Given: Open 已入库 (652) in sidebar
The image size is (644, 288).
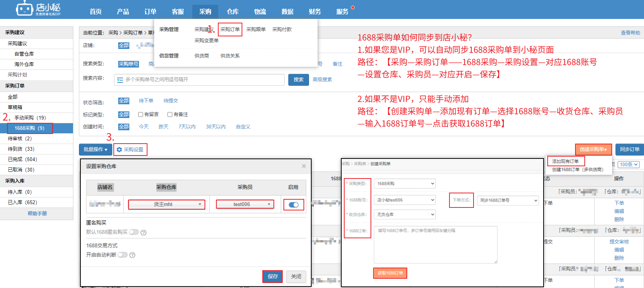Looking at the screenshot, I should tap(23, 202).
